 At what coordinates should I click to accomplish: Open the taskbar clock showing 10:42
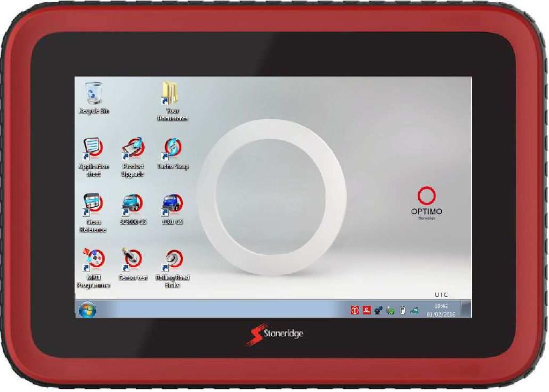tap(441, 310)
